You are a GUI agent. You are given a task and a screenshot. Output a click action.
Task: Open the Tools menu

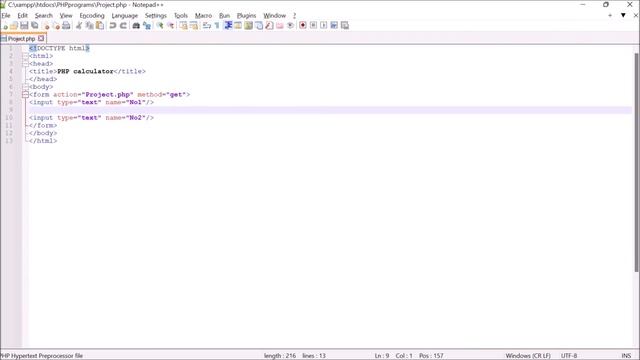181,16
